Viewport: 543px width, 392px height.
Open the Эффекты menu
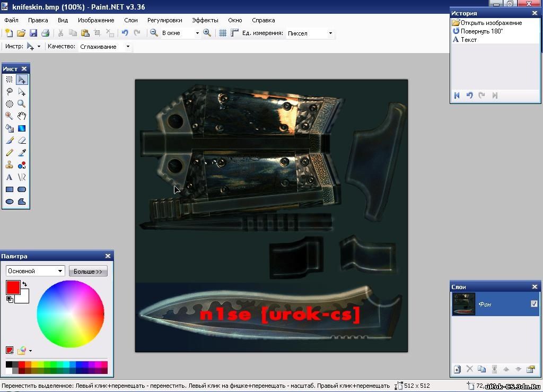coord(205,20)
